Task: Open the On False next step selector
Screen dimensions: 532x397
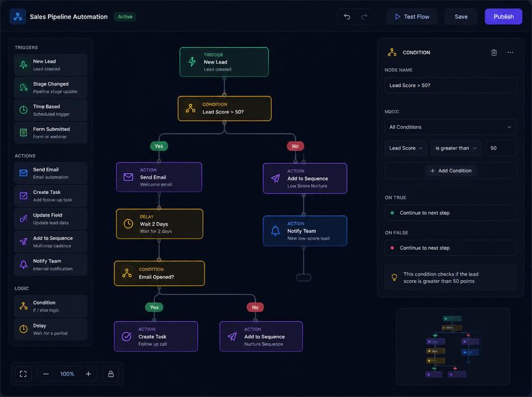Action: [x=451, y=248]
